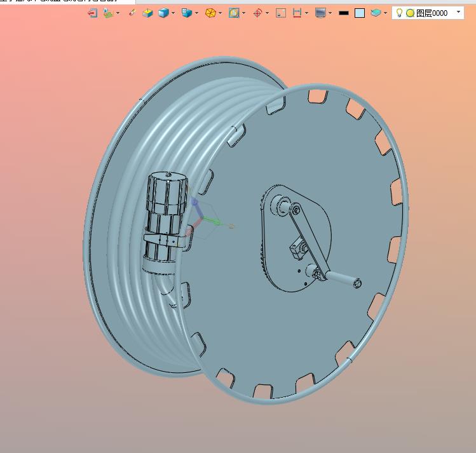Click the red crosshair target icon
476x453 pixels.
[257, 13]
